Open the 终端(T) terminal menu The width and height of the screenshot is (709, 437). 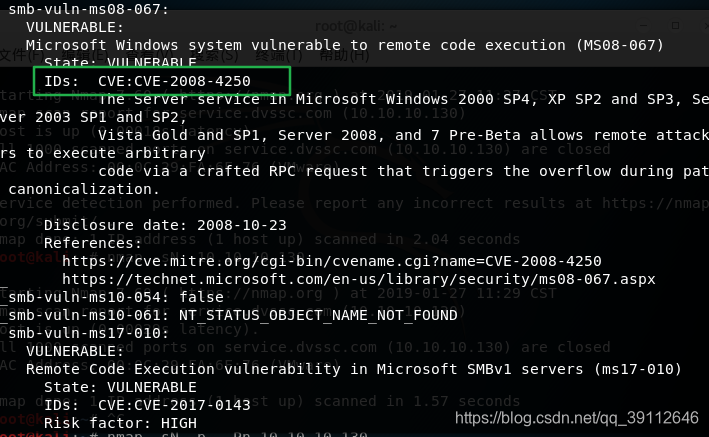(279, 55)
